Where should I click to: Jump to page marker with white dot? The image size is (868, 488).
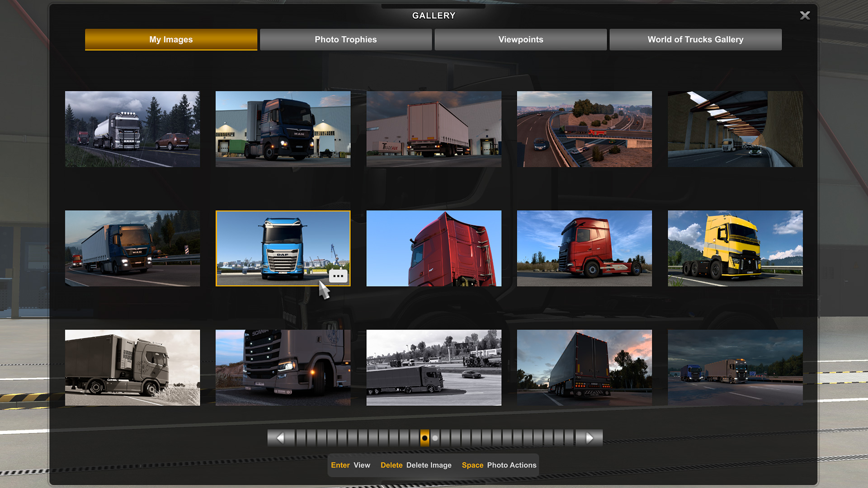tap(435, 438)
